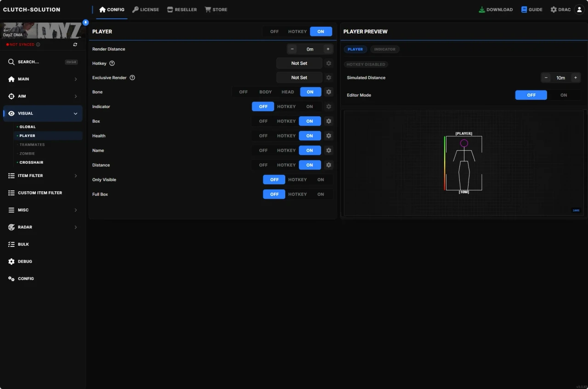
Task: Click the pin icon above game banner
Action: (85, 22)
